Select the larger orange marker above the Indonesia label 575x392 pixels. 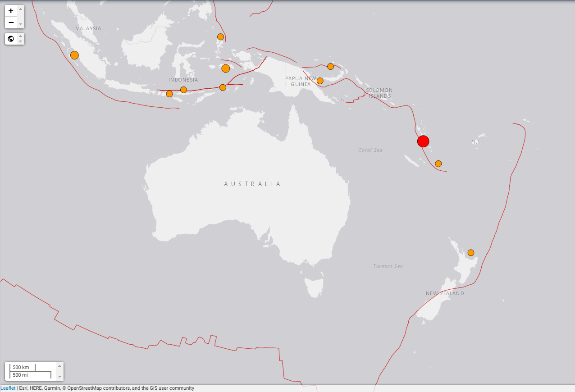(x=226, y=68)
